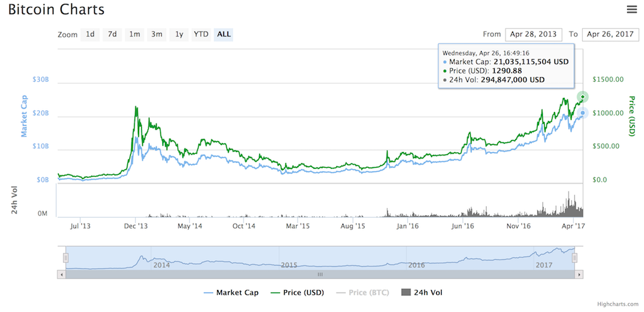The image size is (644, 312).
Task: Set zoom range to 1d
Action: coord(90,35)
